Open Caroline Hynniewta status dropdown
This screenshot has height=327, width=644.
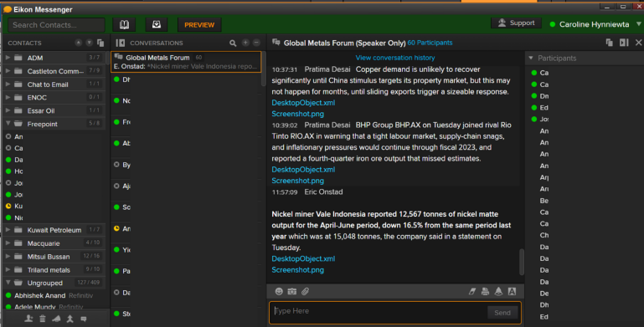(x=639, y=24)
